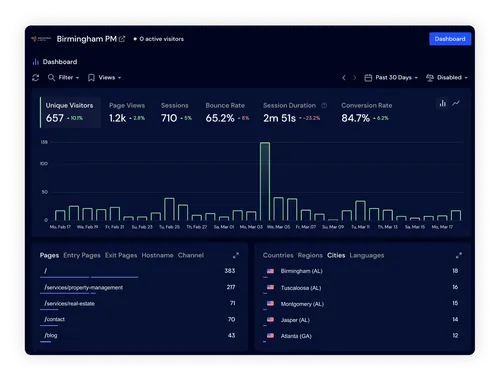Click the site logo beside Birmingham PM
Viewport: 500px width, 380px height.
point(41,39)
